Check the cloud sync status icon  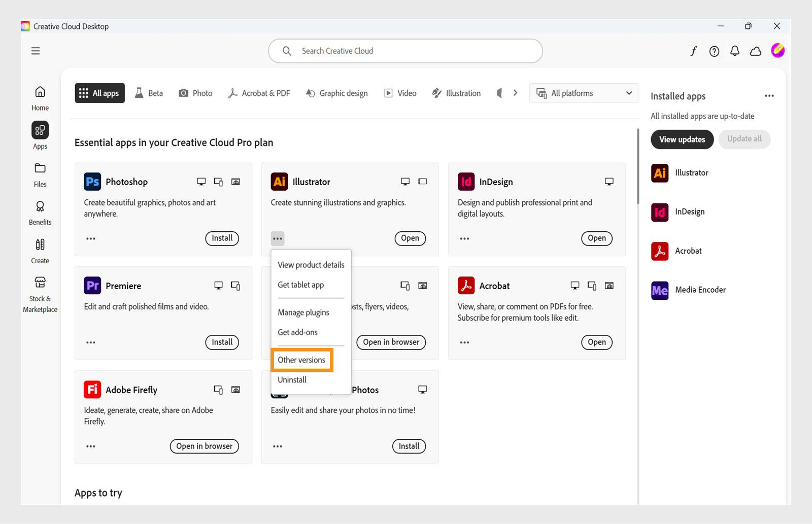(755, 51)
